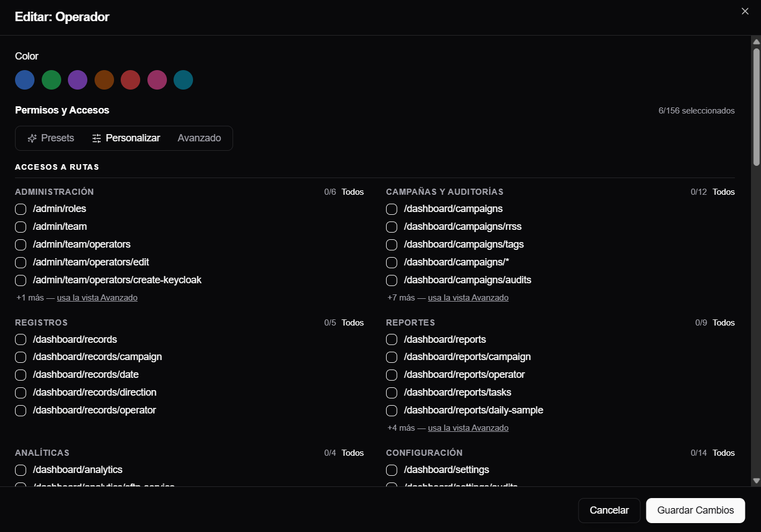Image resolution: width=761 pixels, height=532 pixels.
Task: Pick the blue color swatch
Action: point(25,80)
